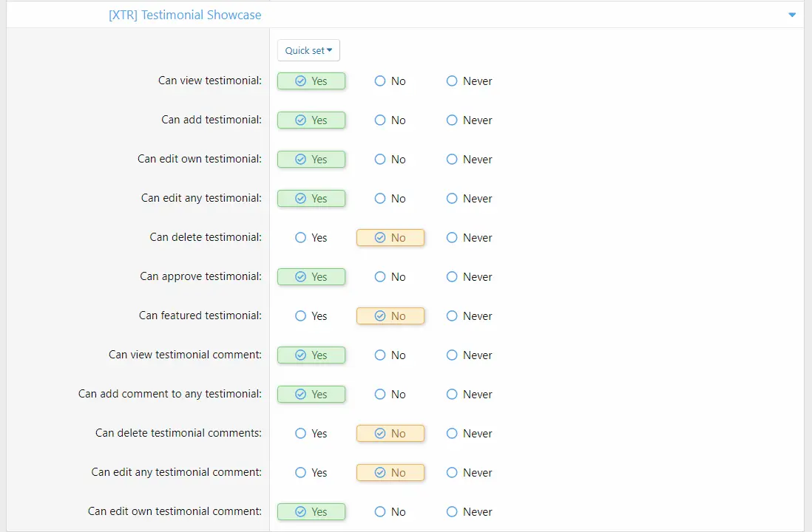
Task: Click the 'Can delete testimonial:' label
Action: point(206,237)
